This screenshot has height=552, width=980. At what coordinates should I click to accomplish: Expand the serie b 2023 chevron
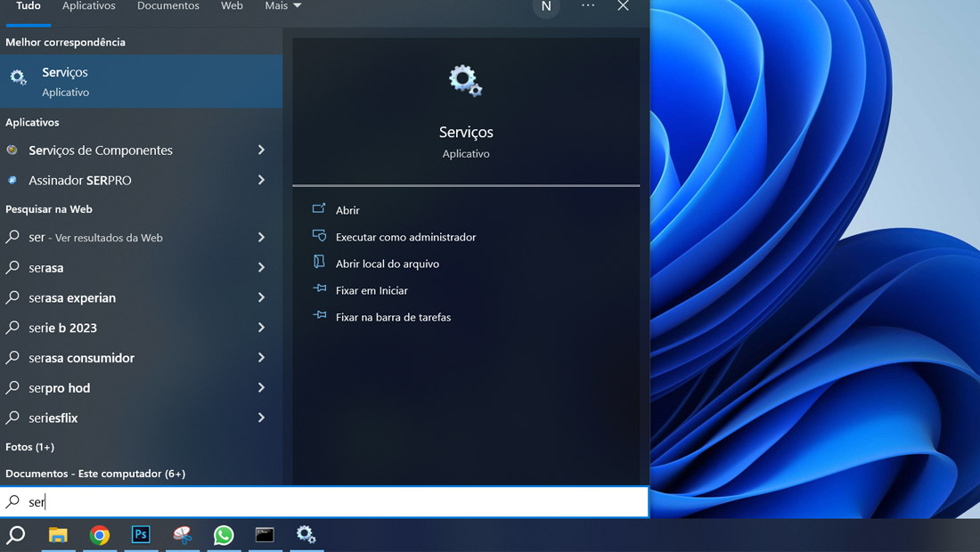(x=261, y=328)
